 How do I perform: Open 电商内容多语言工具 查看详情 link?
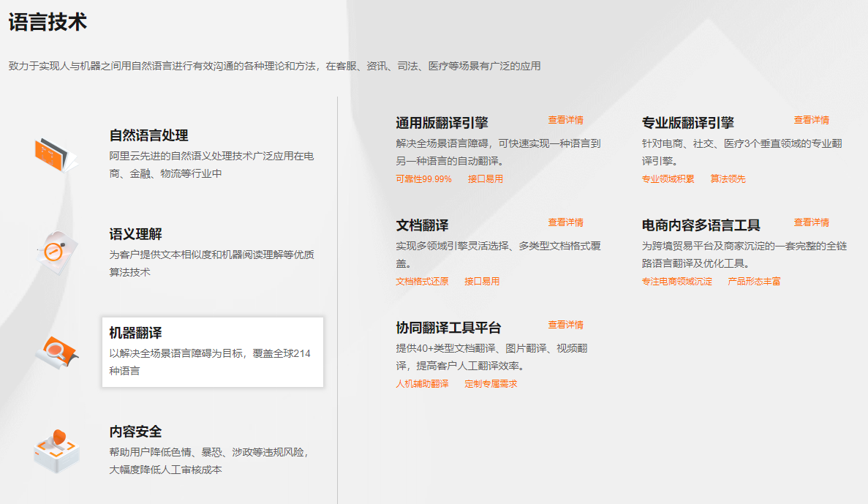pos(812,222)
